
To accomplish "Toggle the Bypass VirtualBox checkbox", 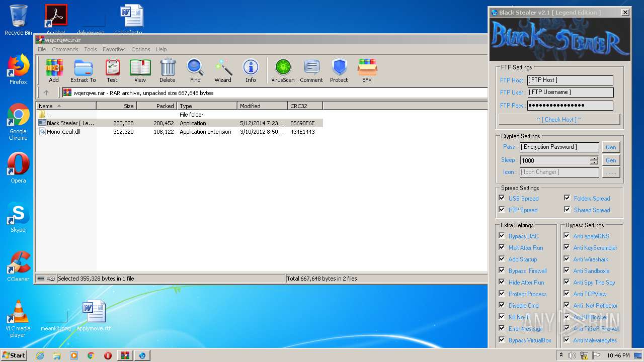I will [x=502, y=340].
